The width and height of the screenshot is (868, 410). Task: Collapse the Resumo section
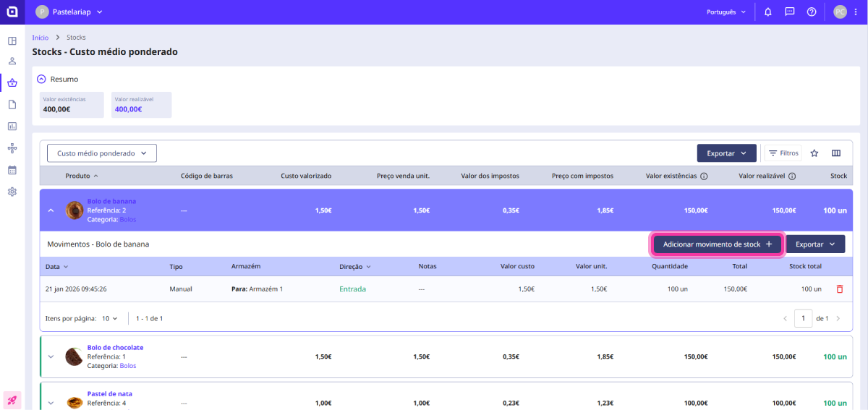point(41,79)
